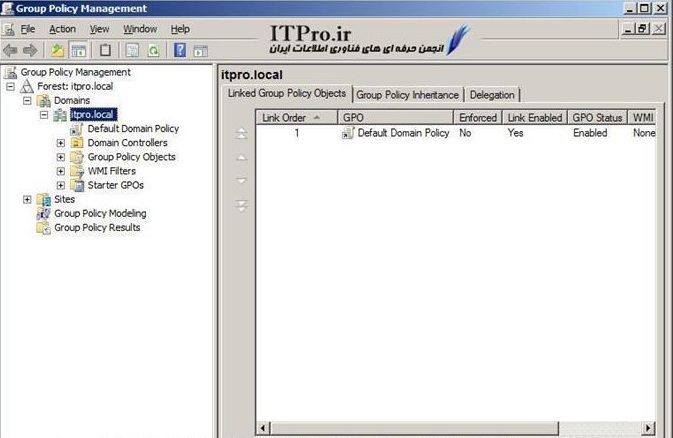The width and height of the screenshot is (673, 438).
Task: Expand the Domain Controllers node
Action: [60, 143]
